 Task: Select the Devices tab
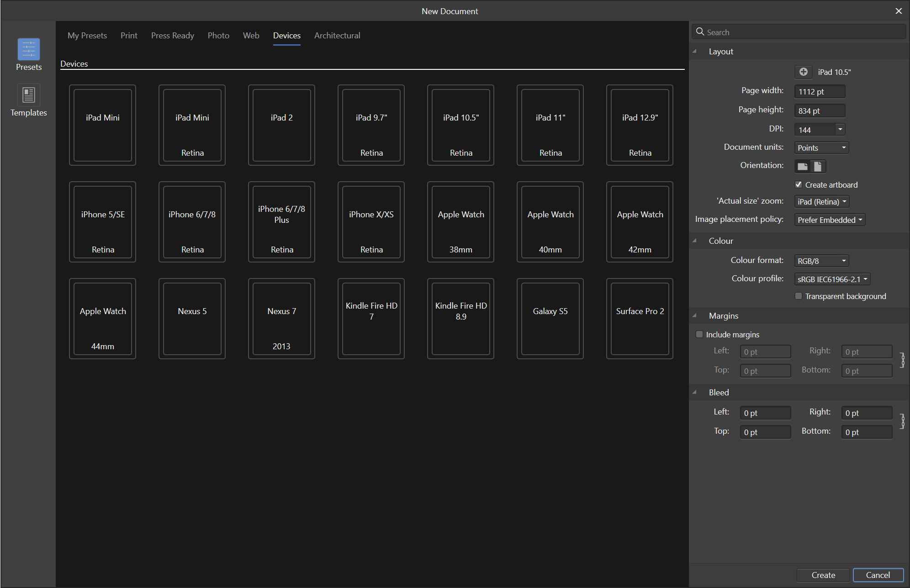[287, 35]
